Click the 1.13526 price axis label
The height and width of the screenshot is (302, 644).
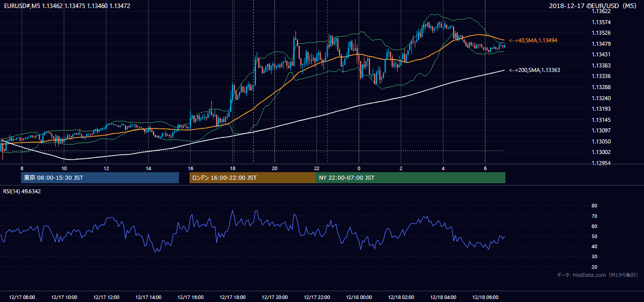(x=602, y=33)
